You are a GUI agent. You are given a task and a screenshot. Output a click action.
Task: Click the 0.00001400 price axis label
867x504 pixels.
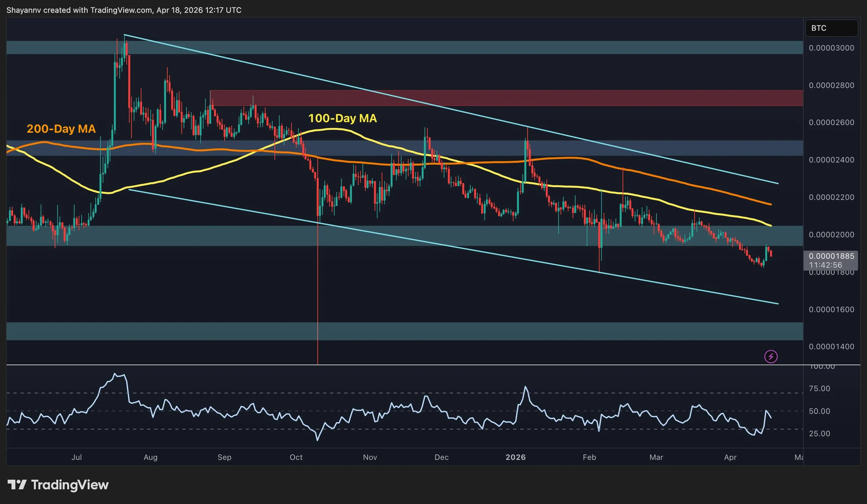[x=831, y=347]
